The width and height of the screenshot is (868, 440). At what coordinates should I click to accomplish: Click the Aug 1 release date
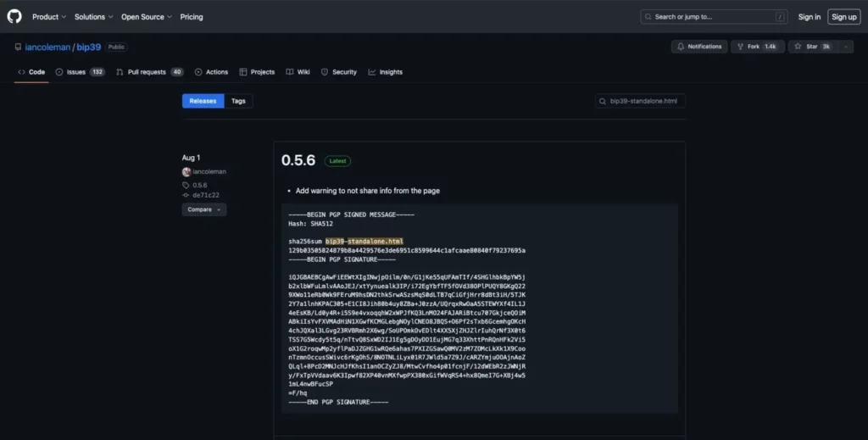click(191, 158)
